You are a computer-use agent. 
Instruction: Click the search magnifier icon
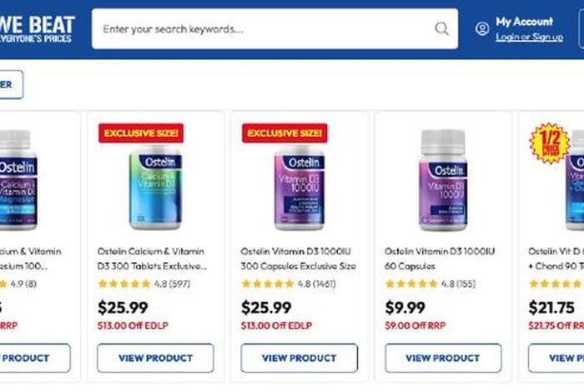point(441,28)
